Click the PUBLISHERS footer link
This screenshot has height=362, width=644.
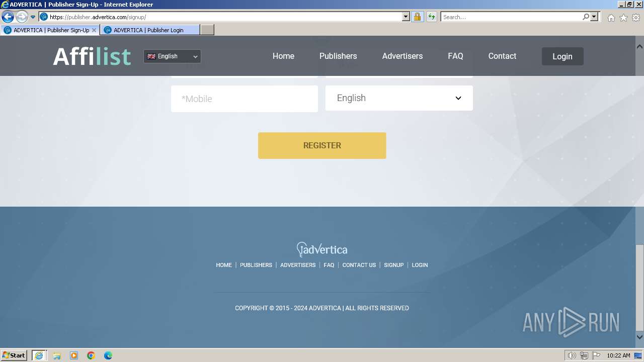pos(256,265)
